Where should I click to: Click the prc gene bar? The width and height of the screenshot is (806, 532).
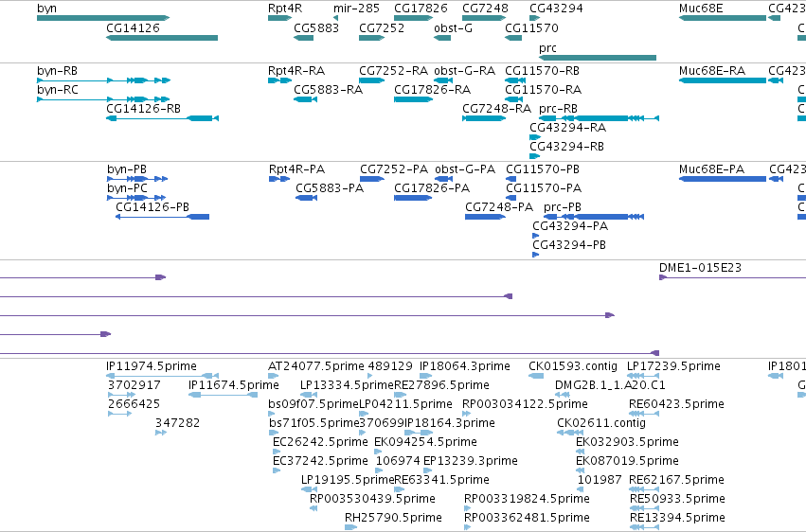[598, 58]
